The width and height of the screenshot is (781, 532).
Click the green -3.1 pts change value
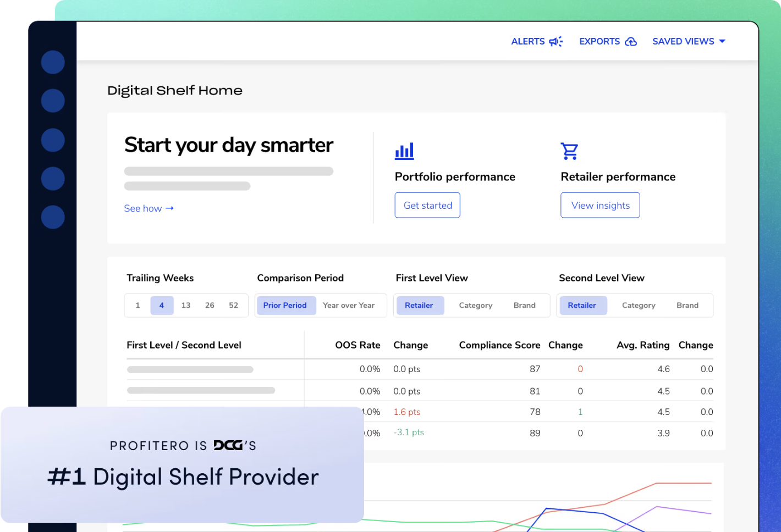pyautogui.click(x=409, y=433)
